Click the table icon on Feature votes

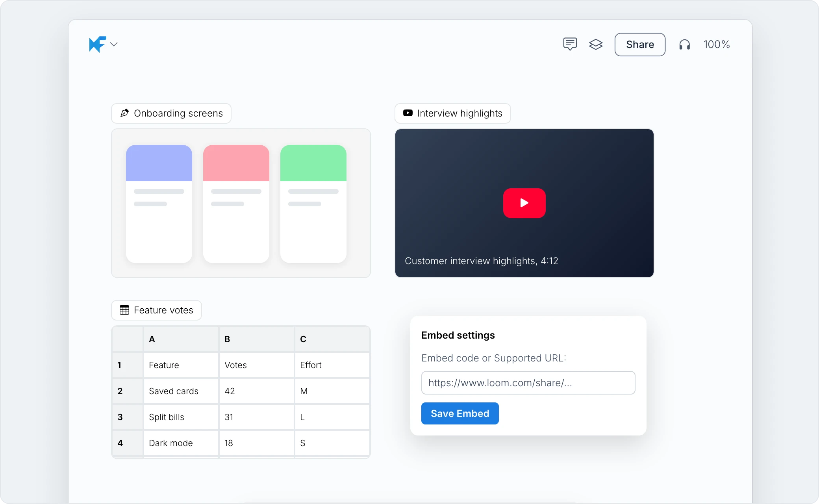click(x=124, y=310)
